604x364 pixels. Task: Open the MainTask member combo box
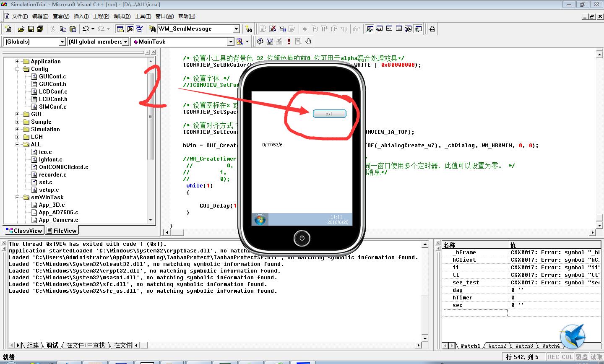pos(182,42)
